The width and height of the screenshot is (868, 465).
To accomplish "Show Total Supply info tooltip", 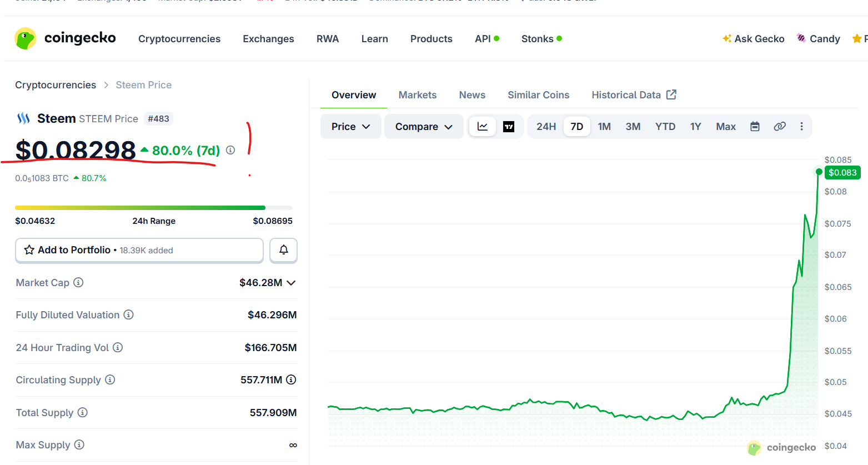I will pyautogui.click(x=82, y=412).
